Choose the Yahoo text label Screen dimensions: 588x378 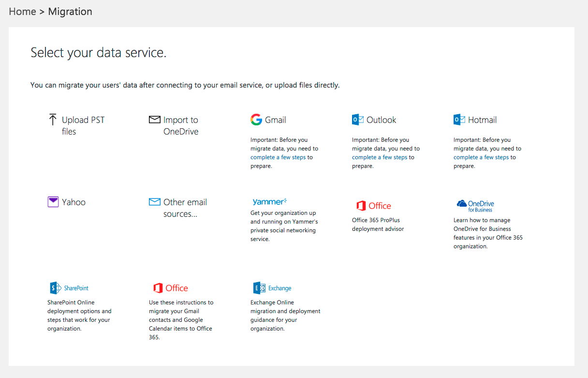(73, 202)
